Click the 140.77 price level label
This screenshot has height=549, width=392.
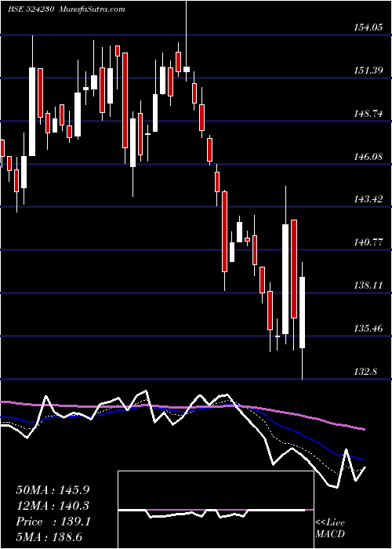(x=368, y=242)
